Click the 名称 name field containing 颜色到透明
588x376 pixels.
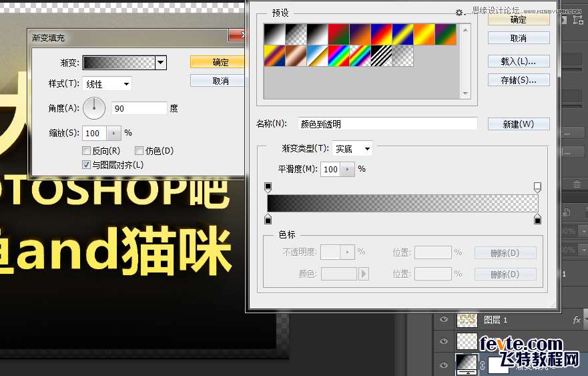click(388, 124)
